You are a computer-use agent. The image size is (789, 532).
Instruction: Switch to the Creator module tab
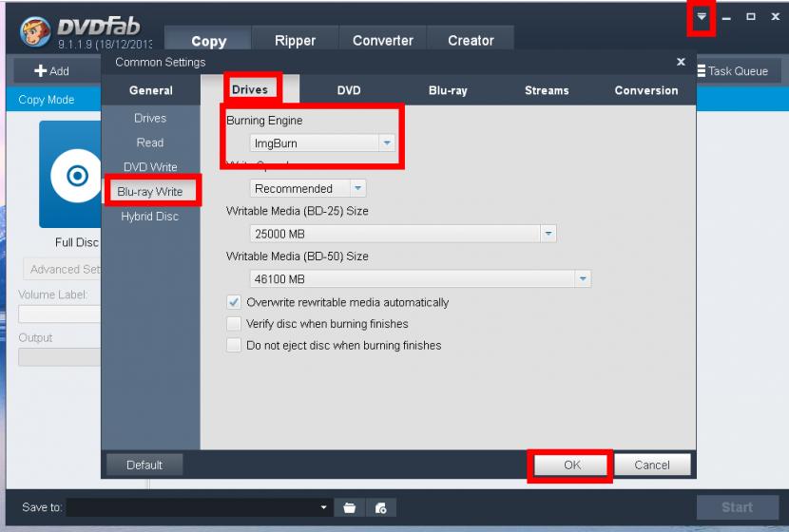(471, 40)
